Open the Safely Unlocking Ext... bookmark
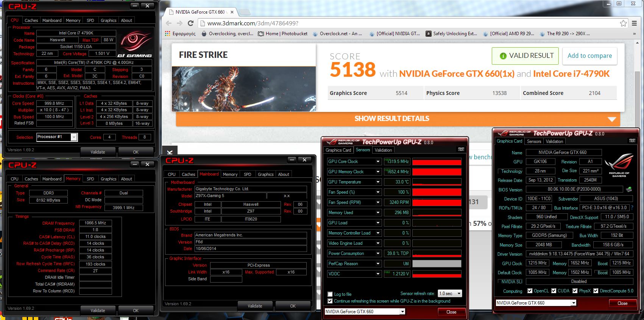Screen dimensions: 644x320 click(451, 34)
